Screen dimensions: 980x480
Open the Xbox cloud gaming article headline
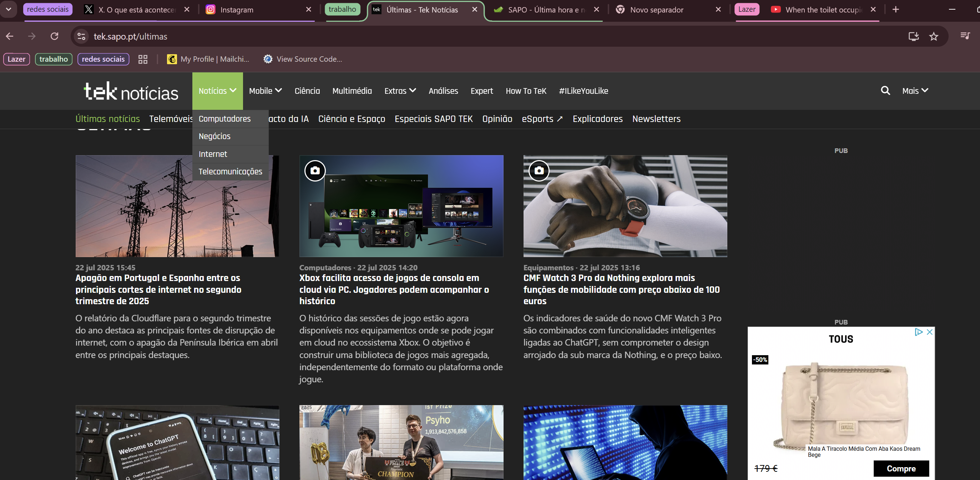coord(394,290)
